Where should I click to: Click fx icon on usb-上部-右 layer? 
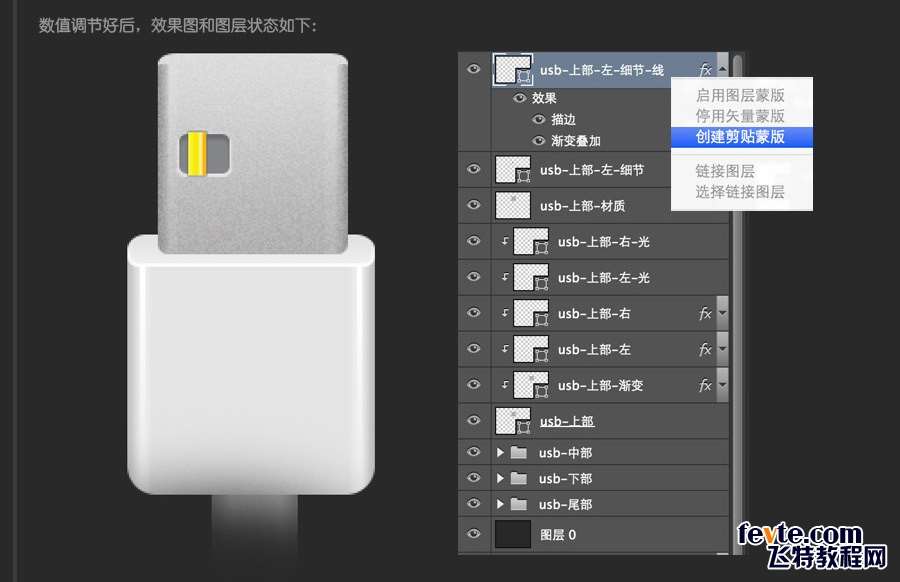[705, 313]
